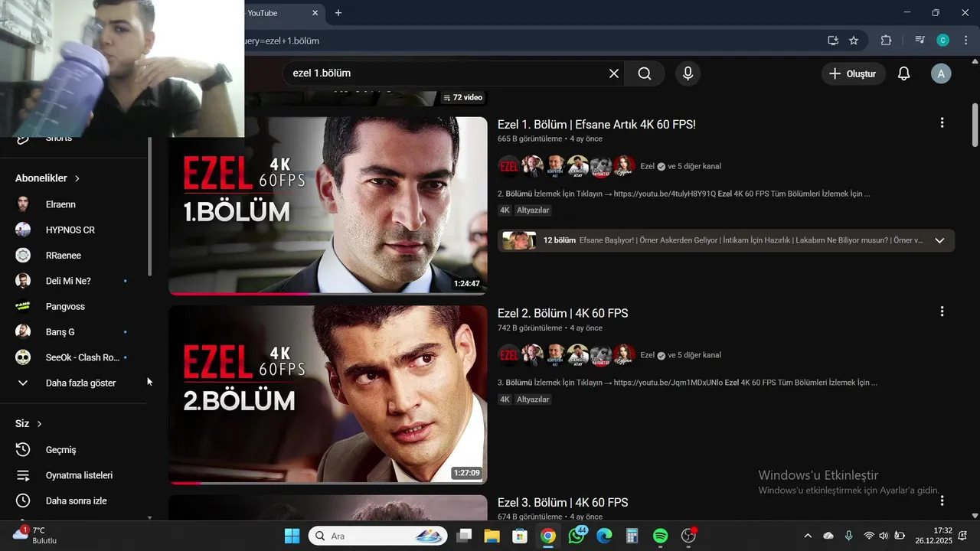
Task: Open the 72 video playlist badge
Action: 462,97
